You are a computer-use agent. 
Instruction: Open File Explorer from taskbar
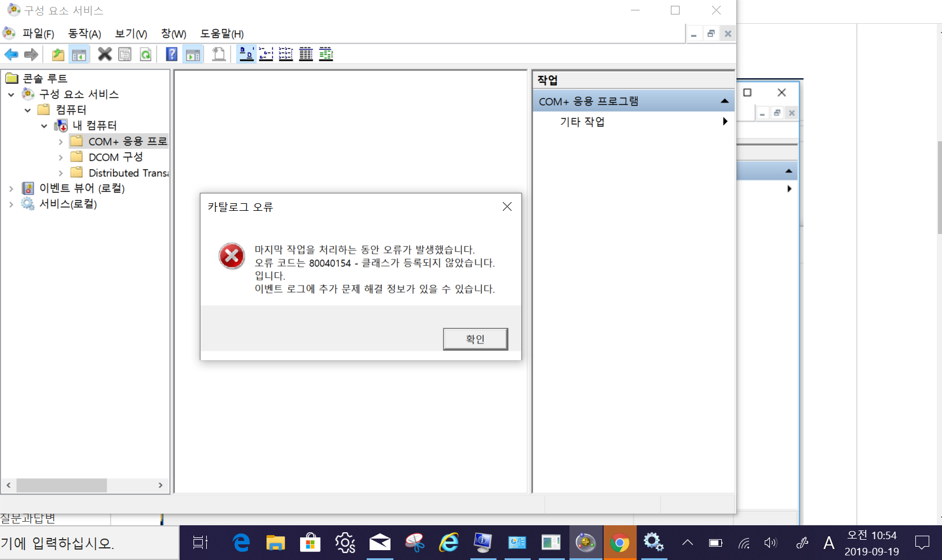pyautogui.click(x=276, y=543)
